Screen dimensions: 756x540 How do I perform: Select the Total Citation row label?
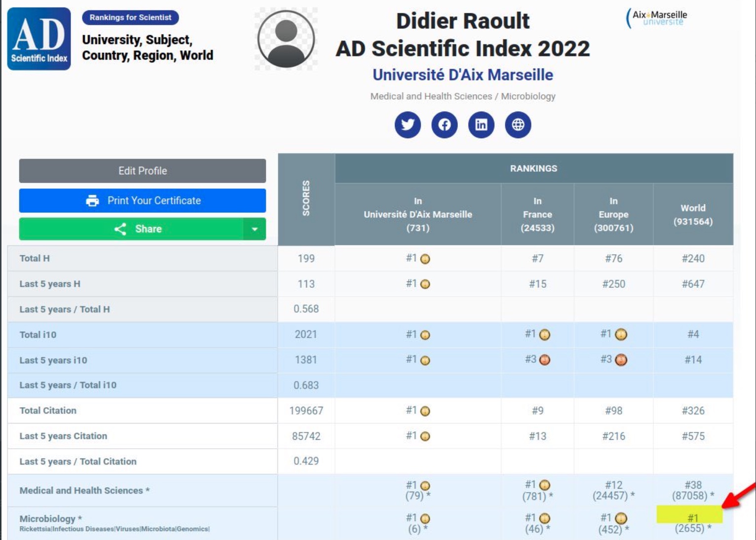pos(48,411)
